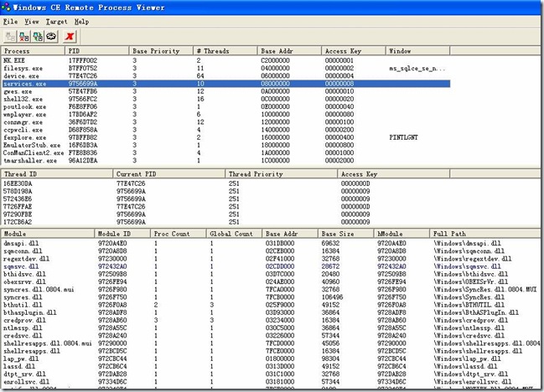Open the View menu
This screenshot has width=544, height=392.
tap(32, 20)
